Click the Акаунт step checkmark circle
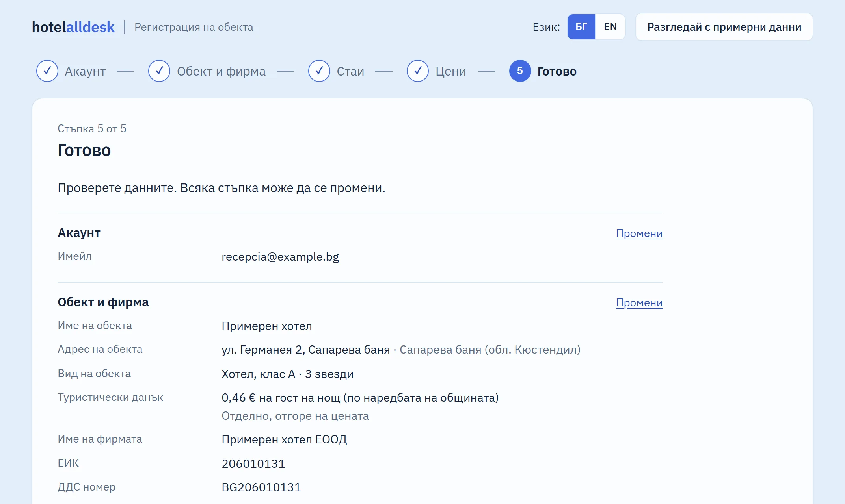Viewport: 845px width, 504px height. point(47,71)
